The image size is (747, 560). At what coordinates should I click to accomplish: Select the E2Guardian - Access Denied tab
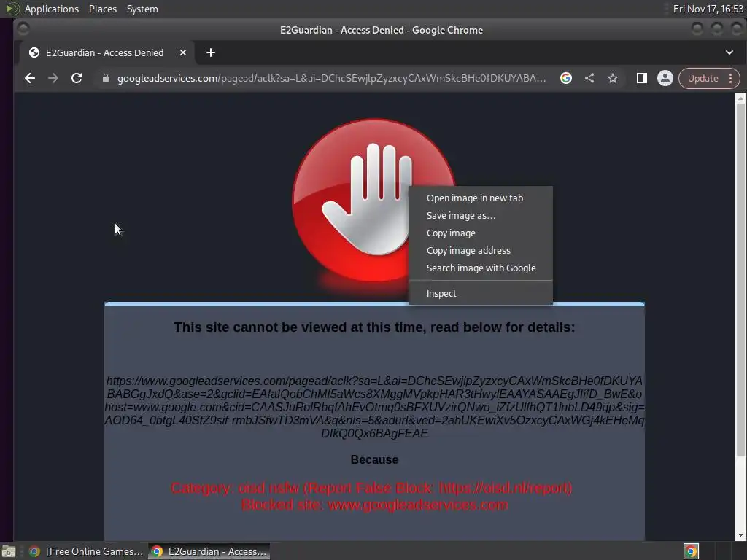click(105, 52)
